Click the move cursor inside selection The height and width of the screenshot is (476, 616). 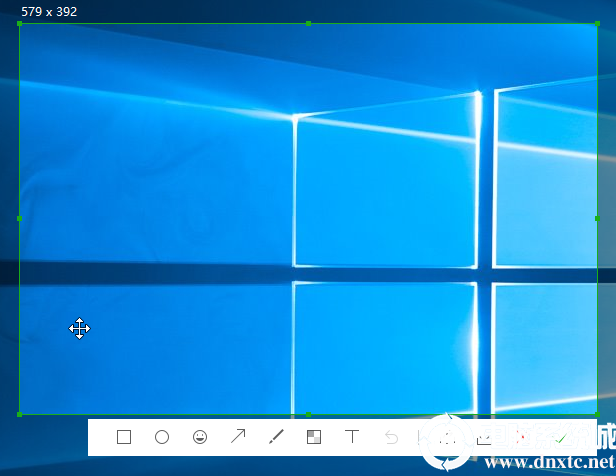pos(80,328)
